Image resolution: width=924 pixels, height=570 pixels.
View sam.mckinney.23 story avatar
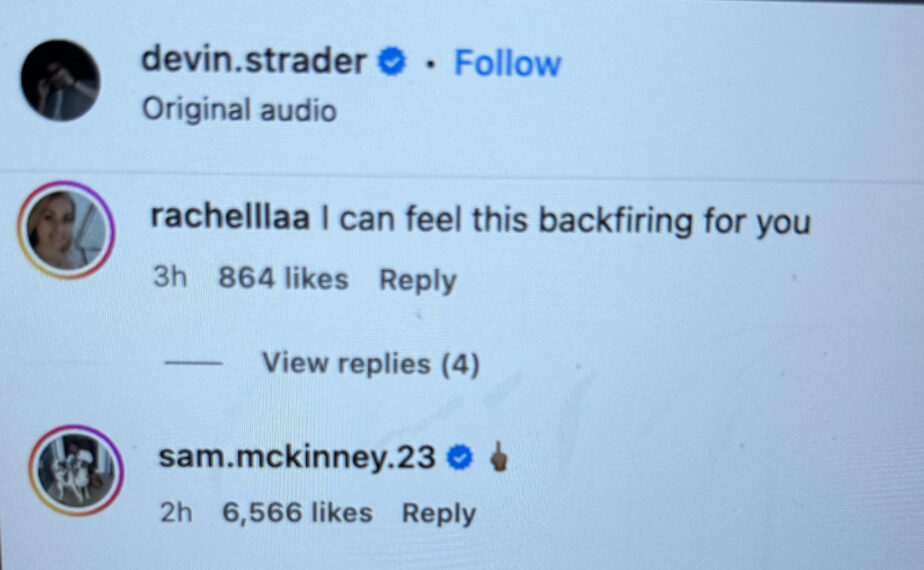(77, 471)
